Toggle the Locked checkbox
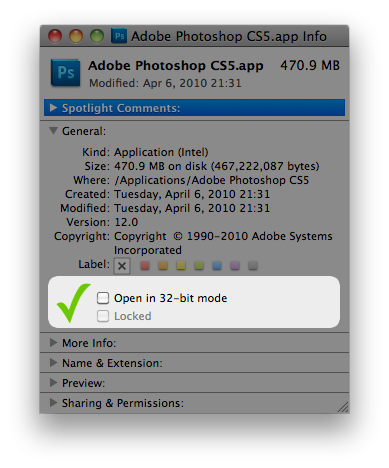This screenshot has height=468, width=389. pyautogui.click(x=103, y=316)
